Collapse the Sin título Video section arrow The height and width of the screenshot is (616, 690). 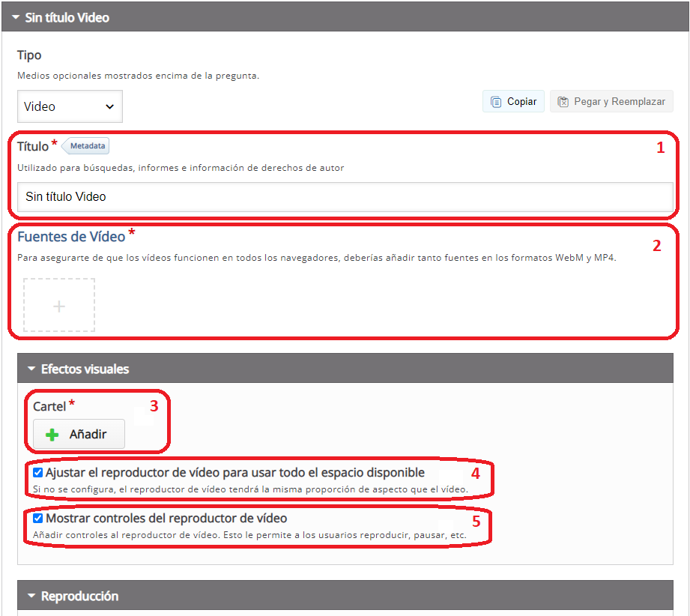(15, 17)
